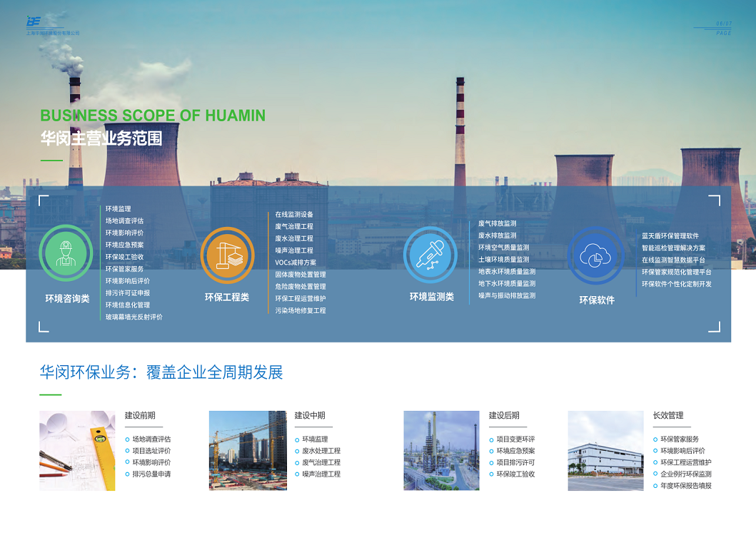
Task: Click 环保管家服务 under 长效管理
Action: 680,439
